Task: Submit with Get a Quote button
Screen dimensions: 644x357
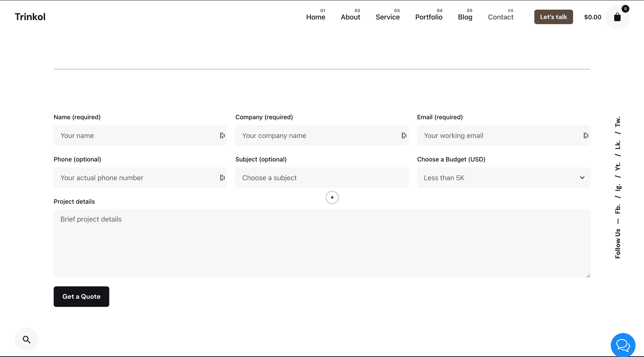Action: coord(81,297)
